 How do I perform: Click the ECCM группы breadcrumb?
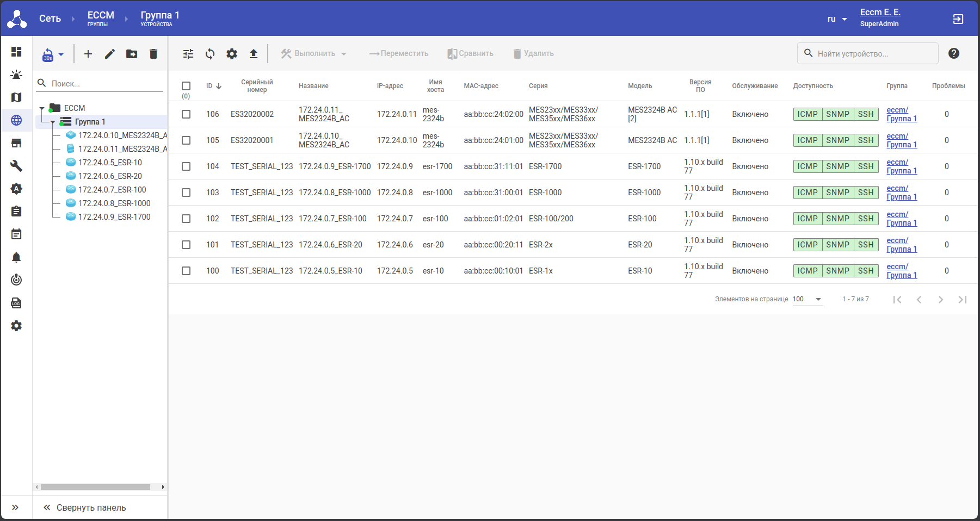click(x=101, y=18)
